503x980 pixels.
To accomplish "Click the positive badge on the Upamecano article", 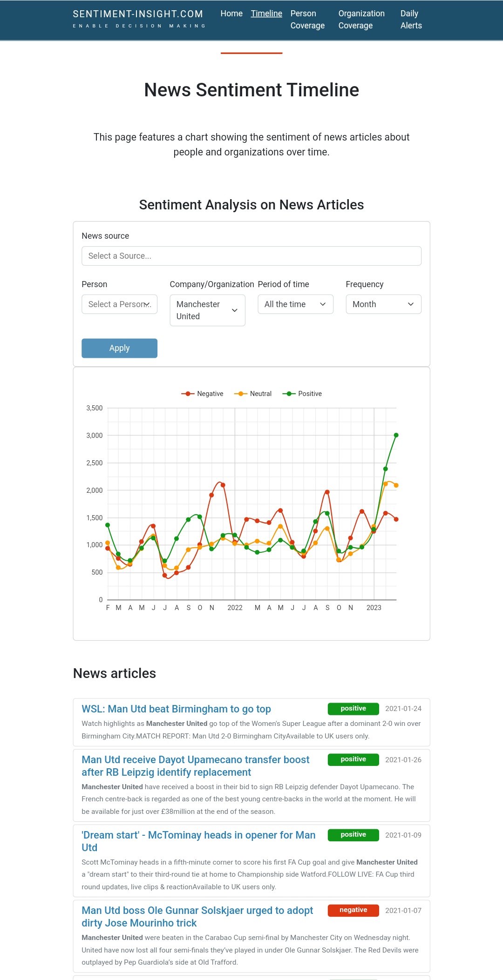I will coord(353,759).
